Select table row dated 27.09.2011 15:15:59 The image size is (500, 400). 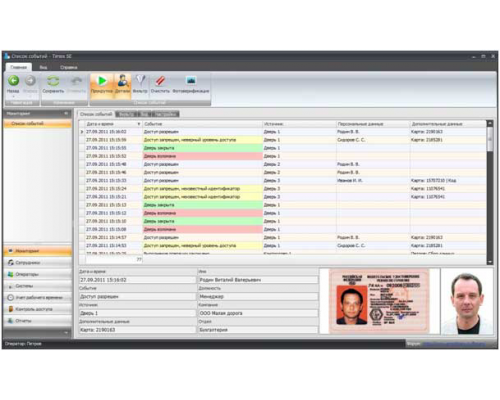(x=282, y=140)
